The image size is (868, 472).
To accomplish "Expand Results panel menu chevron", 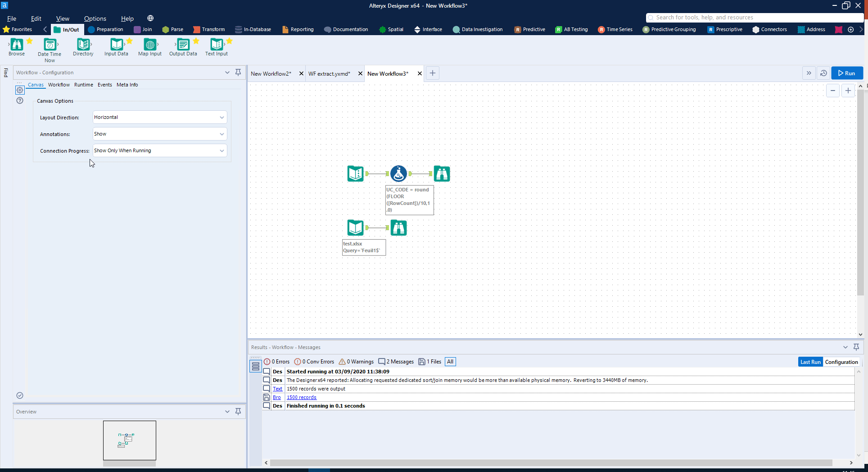I will [845, 347].
